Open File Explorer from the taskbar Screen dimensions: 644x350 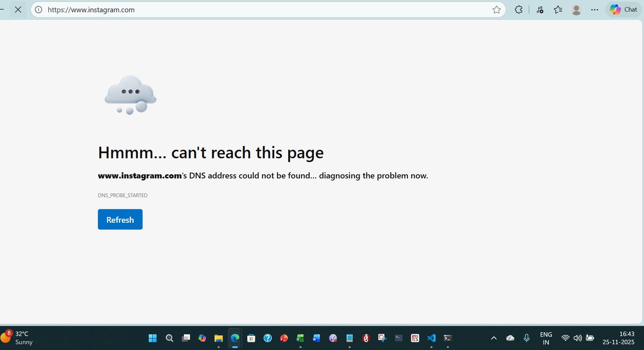218,338
